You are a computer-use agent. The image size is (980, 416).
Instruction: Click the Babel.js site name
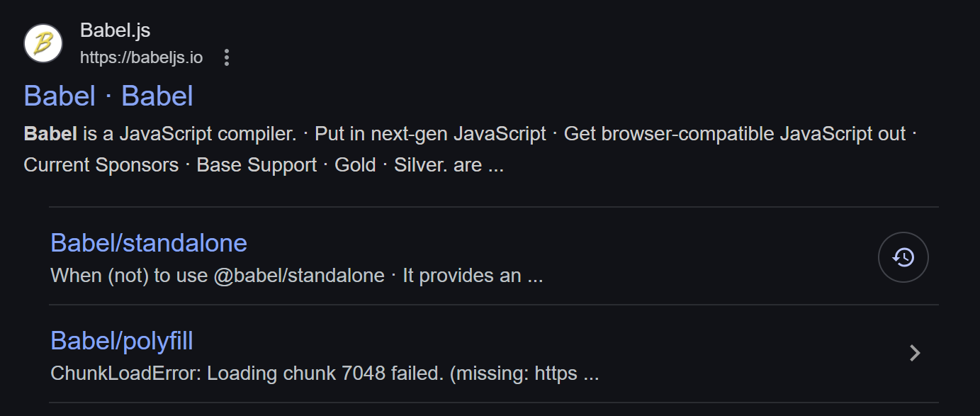pos(115,30)
